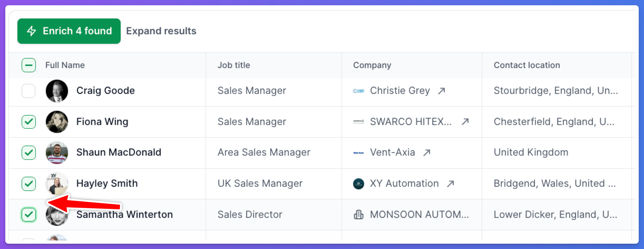The width and height of the screenshot is (644, 249).
Task: Click the Vent-Axia company logo
Action: [358, 153]
